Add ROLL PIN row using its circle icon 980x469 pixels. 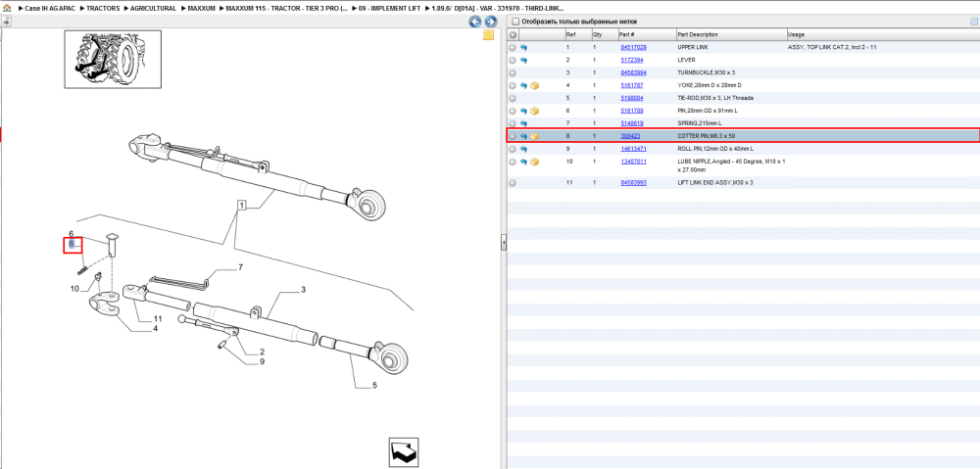(x=513, y=149)
